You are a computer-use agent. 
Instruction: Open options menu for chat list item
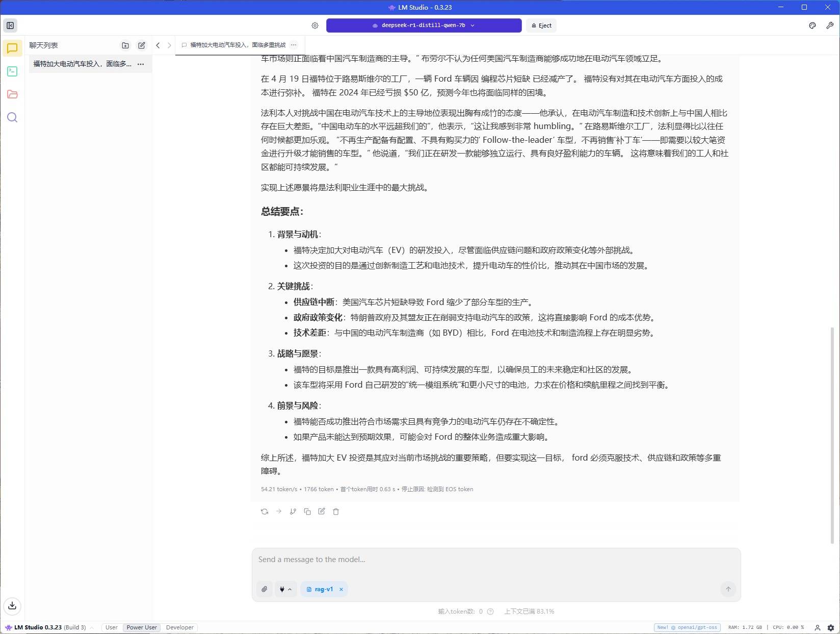tap(141, 64)
